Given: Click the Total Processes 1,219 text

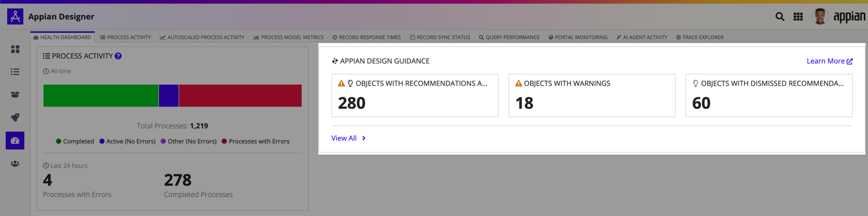Looking at the screenshot, I should (172, 126).
